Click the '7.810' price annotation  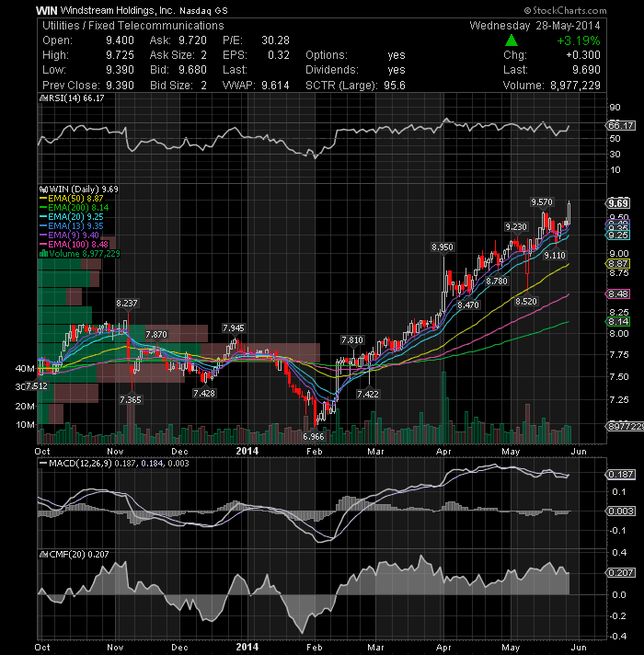(x=352, y=340)
